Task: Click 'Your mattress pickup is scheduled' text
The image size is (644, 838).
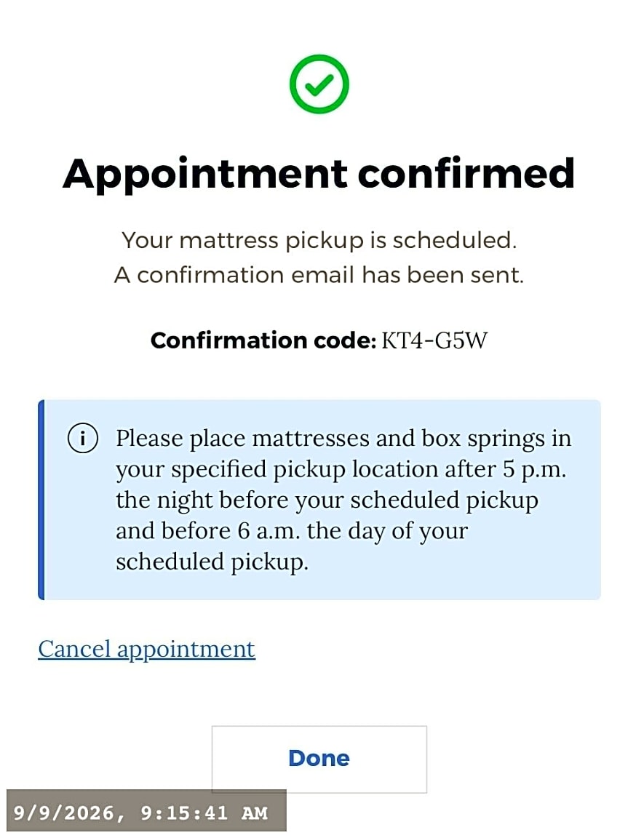Action: tap(319, 241)
